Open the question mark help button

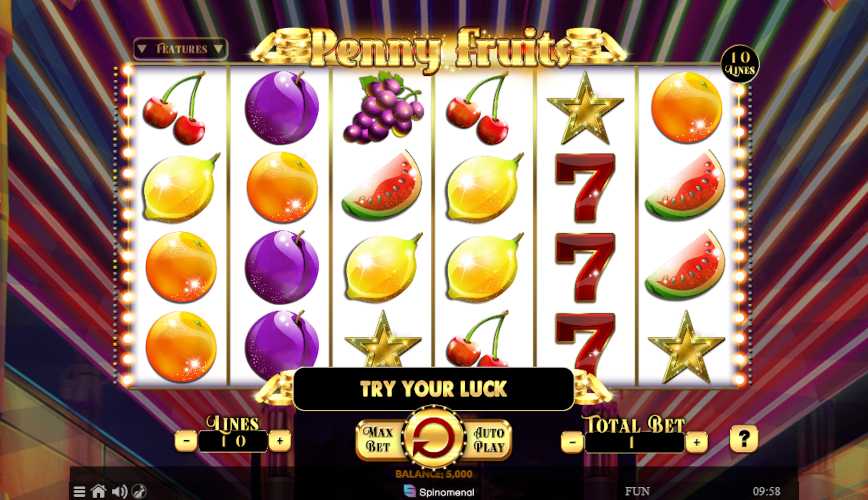coord(743,439)
